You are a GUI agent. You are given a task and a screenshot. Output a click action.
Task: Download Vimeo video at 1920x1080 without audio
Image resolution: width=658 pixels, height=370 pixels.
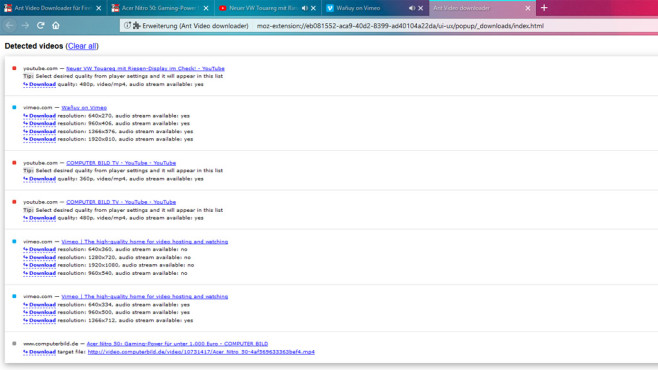(39, 265)
